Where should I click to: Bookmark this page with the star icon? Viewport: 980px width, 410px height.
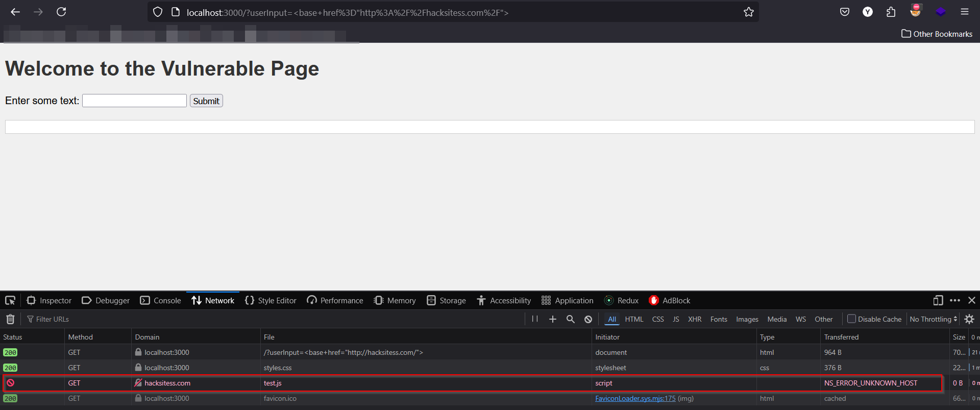tap(748, 12)
